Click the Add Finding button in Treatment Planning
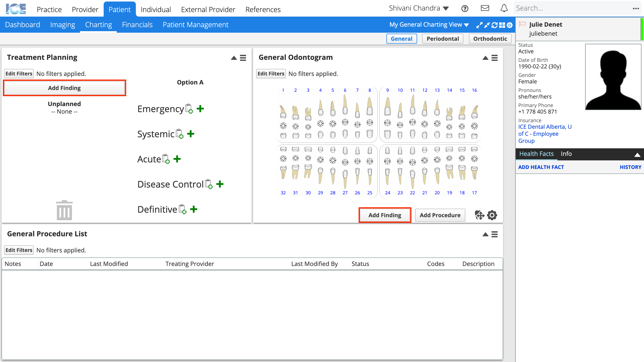The width and height of the screenshot is (644, 362). pos(64,88)
